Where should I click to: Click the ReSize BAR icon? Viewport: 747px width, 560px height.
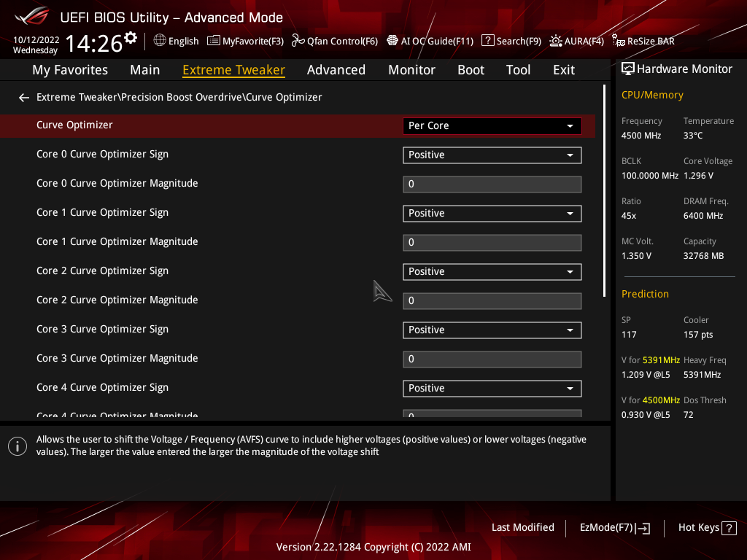619,41
